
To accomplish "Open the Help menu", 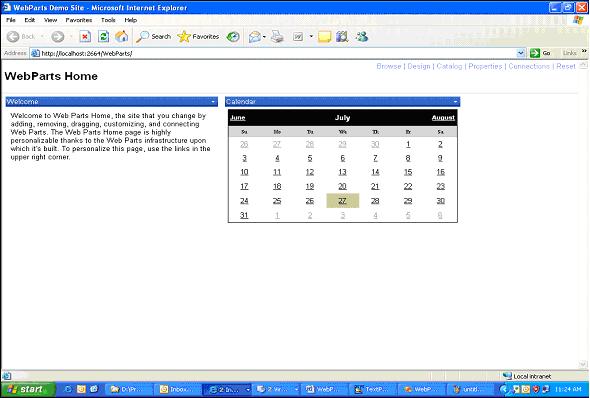I will (131, 20).
